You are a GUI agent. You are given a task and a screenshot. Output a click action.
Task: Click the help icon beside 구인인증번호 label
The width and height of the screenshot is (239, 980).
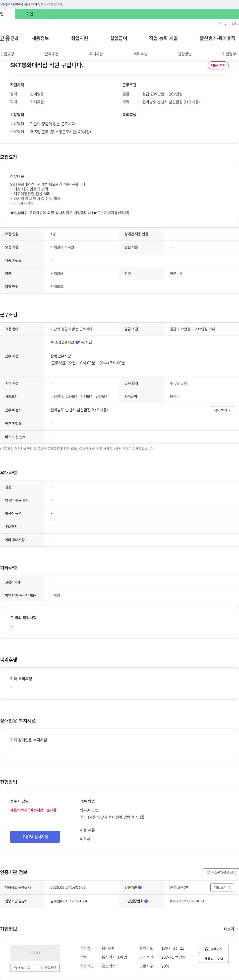tap(146, 901)
